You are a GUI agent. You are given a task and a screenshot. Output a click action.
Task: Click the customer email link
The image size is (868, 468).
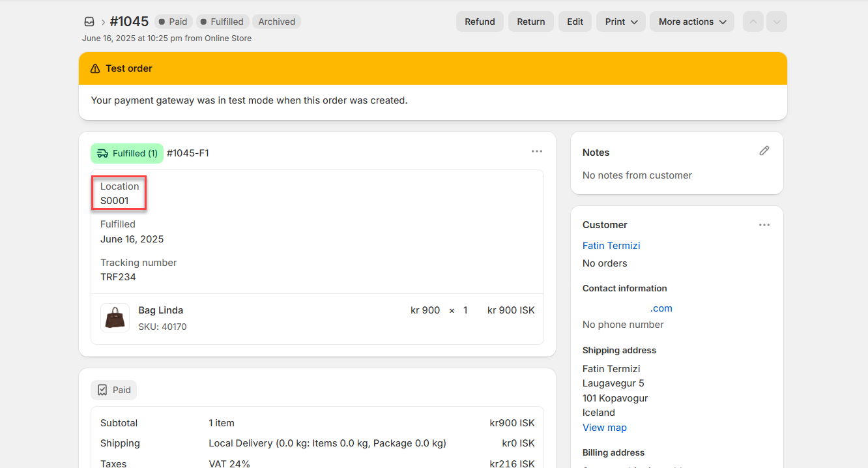tap(660, 308)
